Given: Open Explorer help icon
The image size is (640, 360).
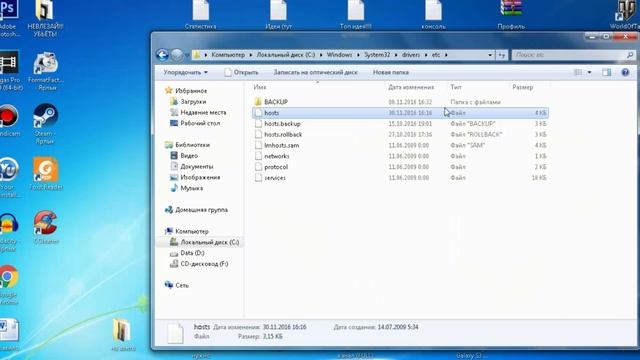Looking at the screenshot, I should [625, 72].
